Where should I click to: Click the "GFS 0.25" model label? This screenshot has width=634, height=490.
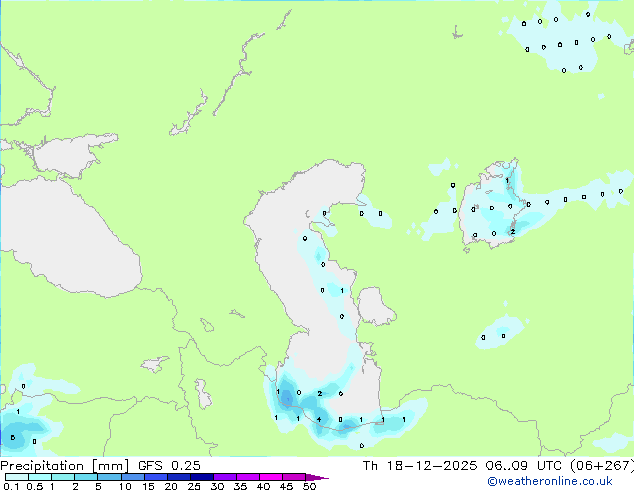tap(169, 466)
